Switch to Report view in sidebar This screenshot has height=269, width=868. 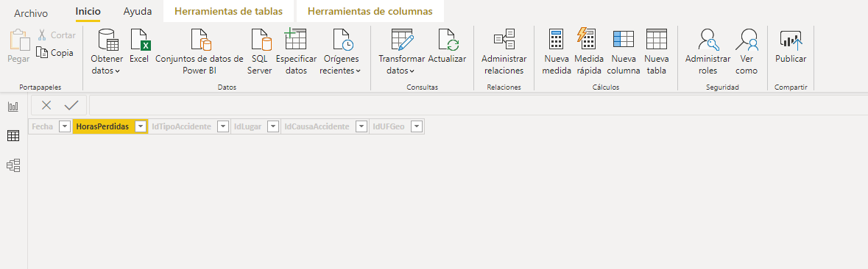[13, 107]
